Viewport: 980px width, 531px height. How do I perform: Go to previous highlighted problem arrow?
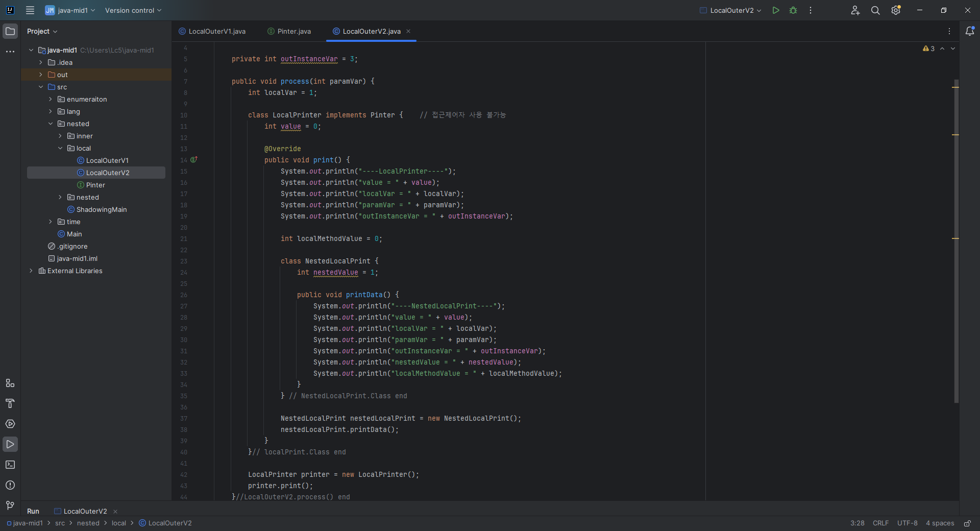point(942,49)
